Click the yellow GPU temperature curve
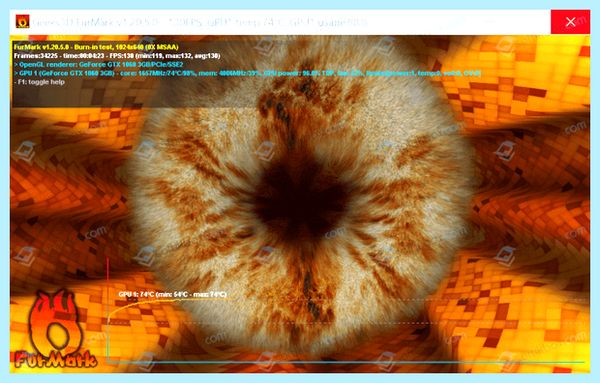Screen dimensions: 600x383 (x=171, y=302)
